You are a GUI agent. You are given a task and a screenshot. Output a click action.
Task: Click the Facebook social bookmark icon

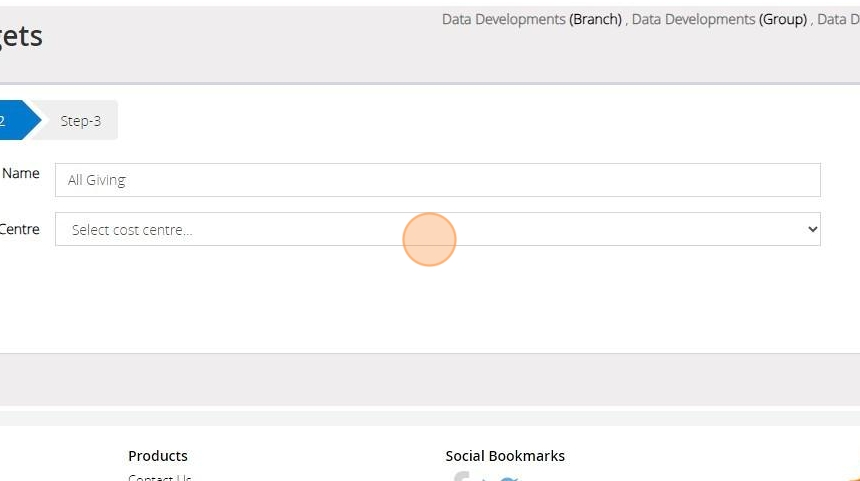coord(461,478)
